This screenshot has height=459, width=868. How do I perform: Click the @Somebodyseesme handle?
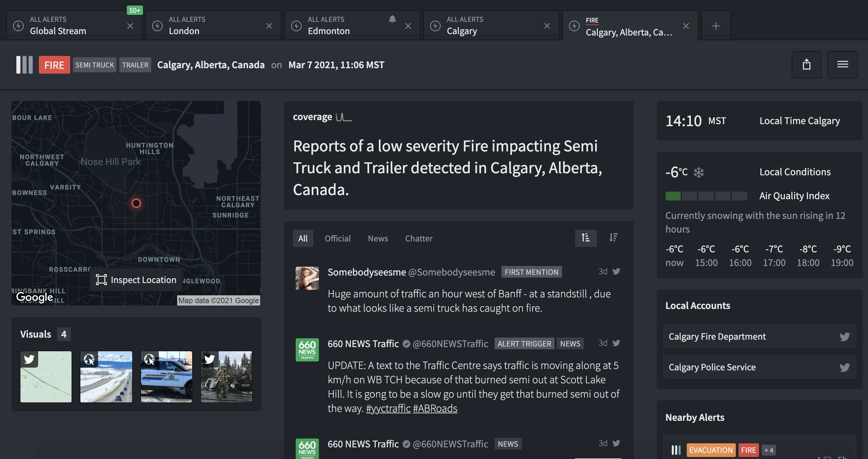[451, 272]
